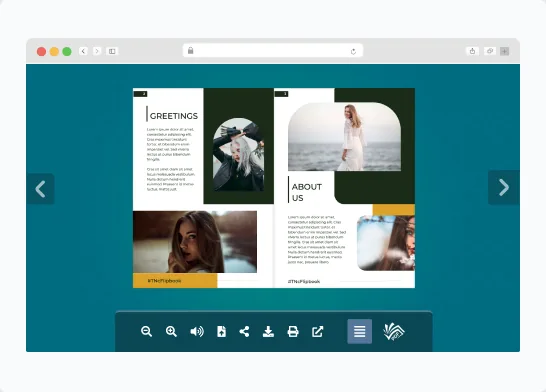Click the padlock icon in address bar
The image size is (546, 392).
click(190, 50)
